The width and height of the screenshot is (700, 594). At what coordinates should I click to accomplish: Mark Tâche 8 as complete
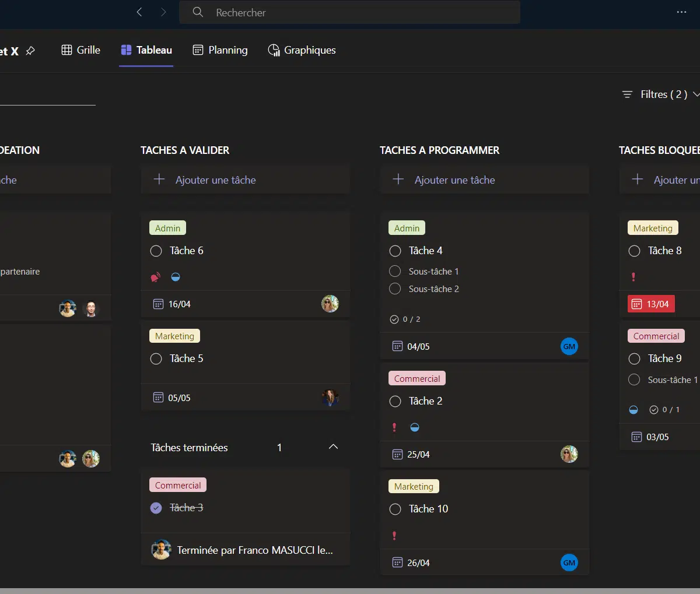tap(635, 251)
